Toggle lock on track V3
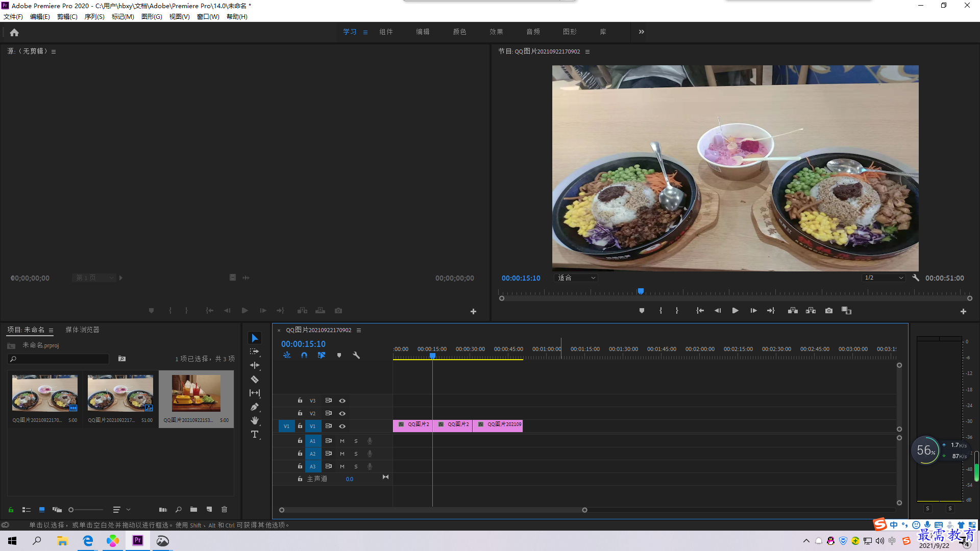Viewport: 980px width, 551px height. pos(300,400)
